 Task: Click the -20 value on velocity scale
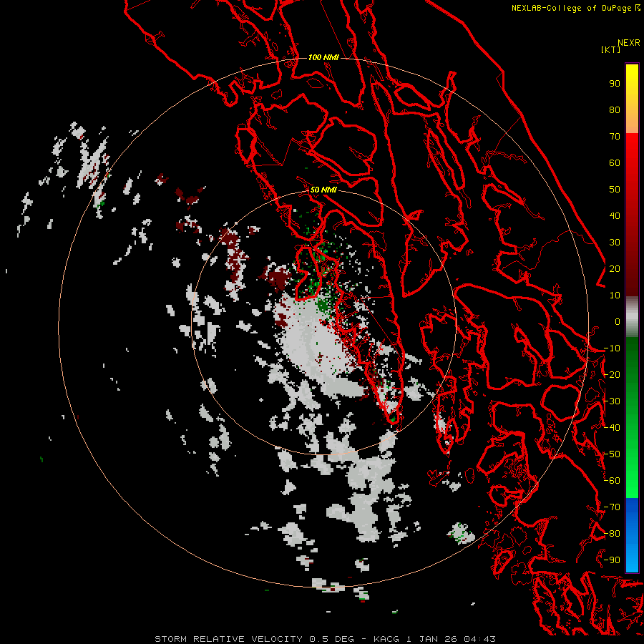point(612,374)
